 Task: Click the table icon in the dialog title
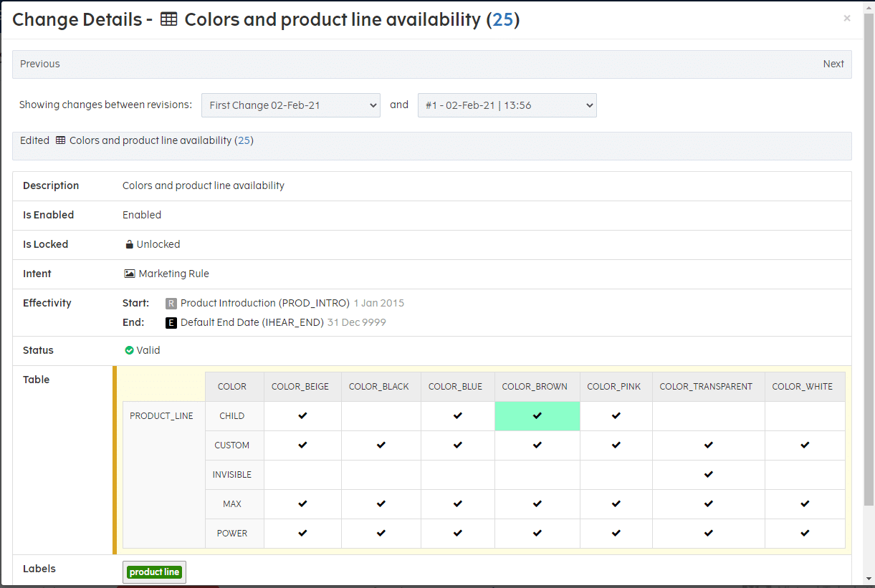pyautogui.click(x=168, y=20)
